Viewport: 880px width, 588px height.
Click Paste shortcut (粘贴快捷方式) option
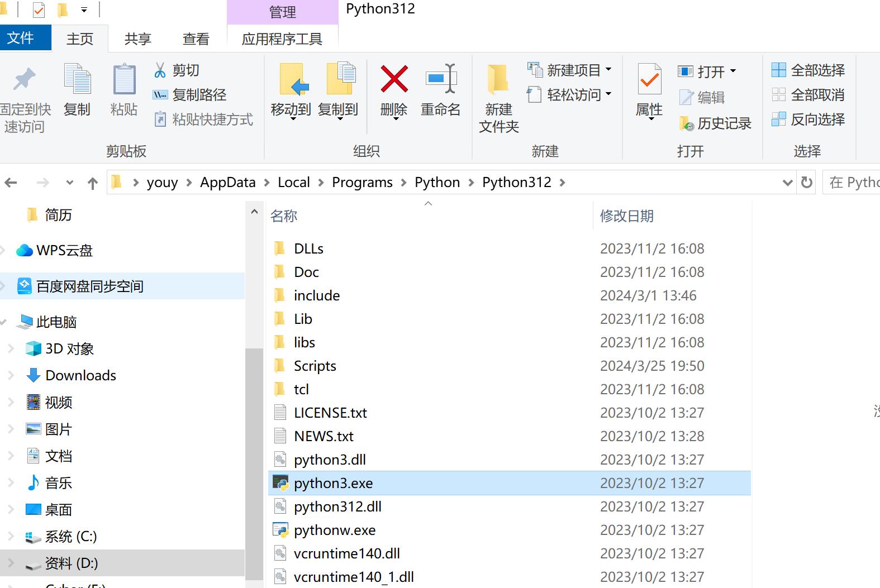(203, 119)
